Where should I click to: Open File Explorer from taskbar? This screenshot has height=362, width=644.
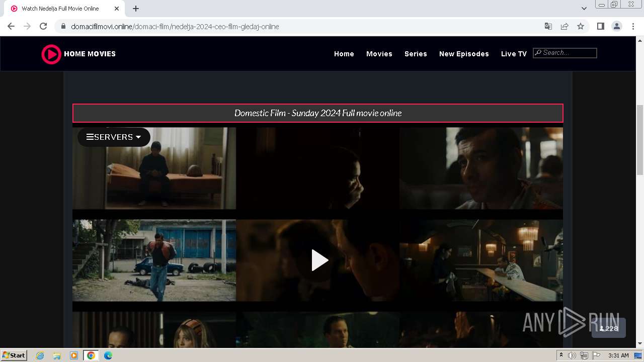click(57, 355)
